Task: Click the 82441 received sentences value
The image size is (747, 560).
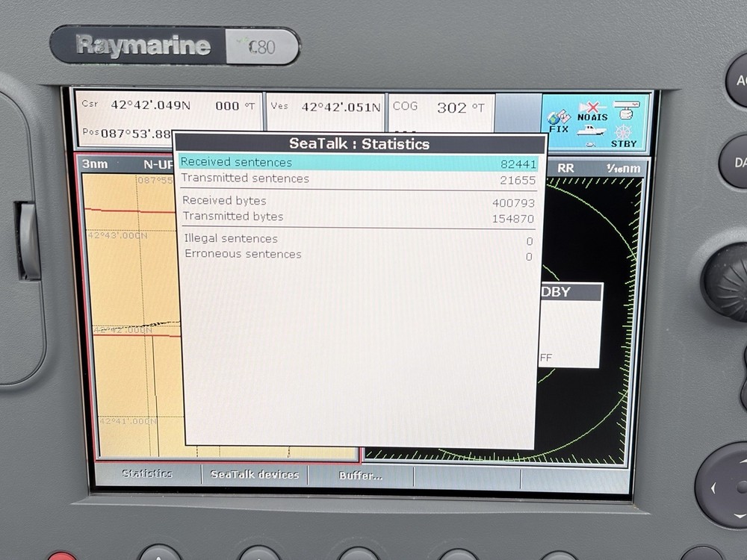Action: (x=518, y=164)
